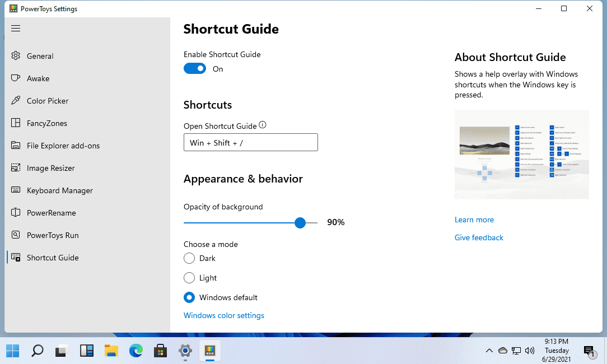The height and width of the screenshot is (364, 607).
Task: Open PowerToys Run settings
Action: click(88, 235)
